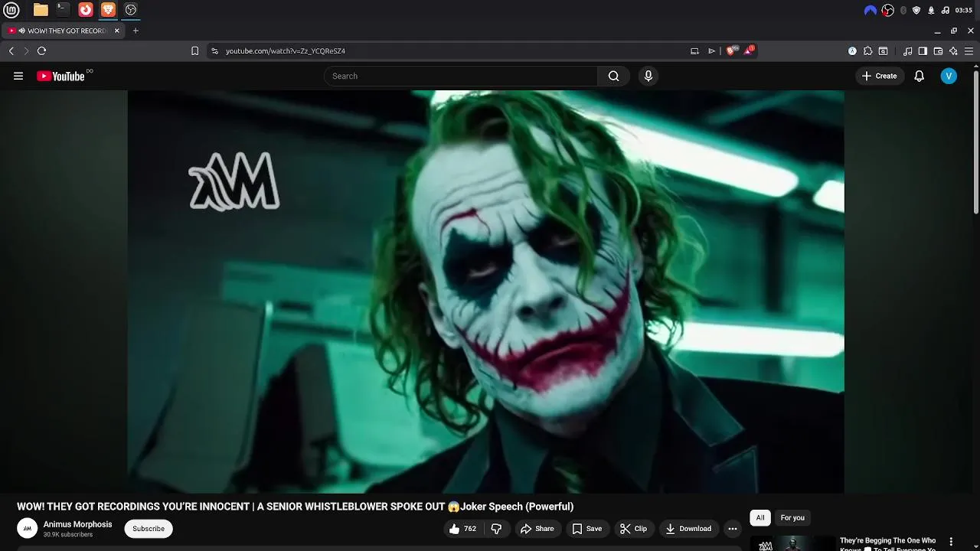Like the video showing 762 likes

point(462,529)
